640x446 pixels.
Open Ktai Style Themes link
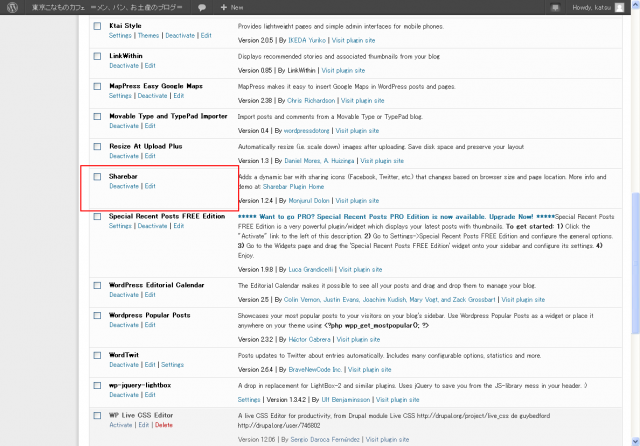pyautogui.click(x=148, y=36)
